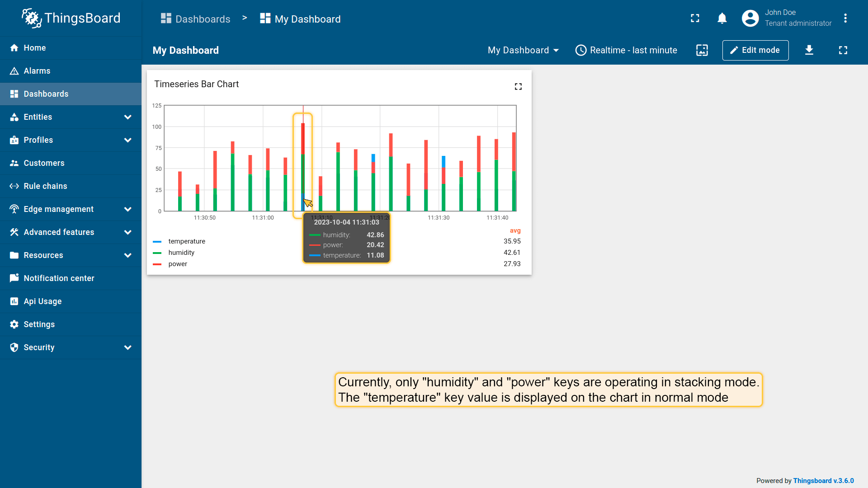868x488 pixels.
Task: Open the Realtime - last minute time window
Action: (x=626, y=50)
